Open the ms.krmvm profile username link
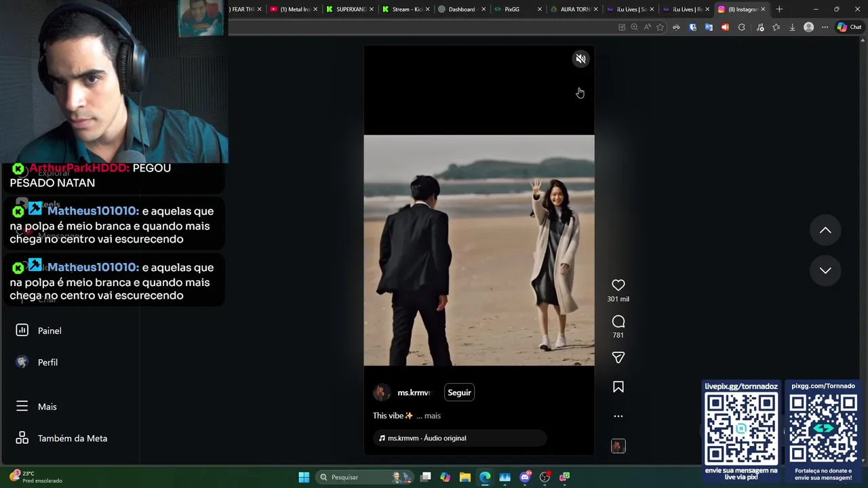 [x=414, y=392]
